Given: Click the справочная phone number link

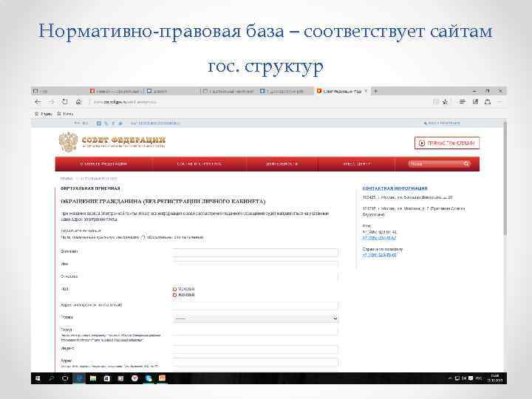Looking at the screenshot, I should tap(379, 255).
